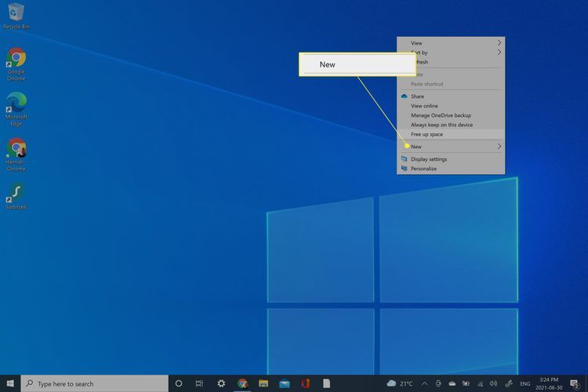Click the Cortana circle icon
The width and height of the screenshot is (588, 392).
coord(178,383)
